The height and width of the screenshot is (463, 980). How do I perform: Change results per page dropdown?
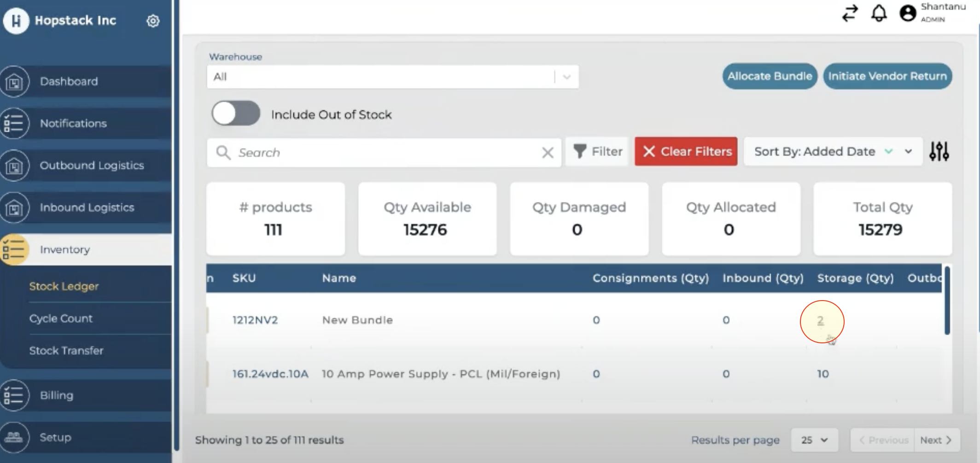click(814, 440)
